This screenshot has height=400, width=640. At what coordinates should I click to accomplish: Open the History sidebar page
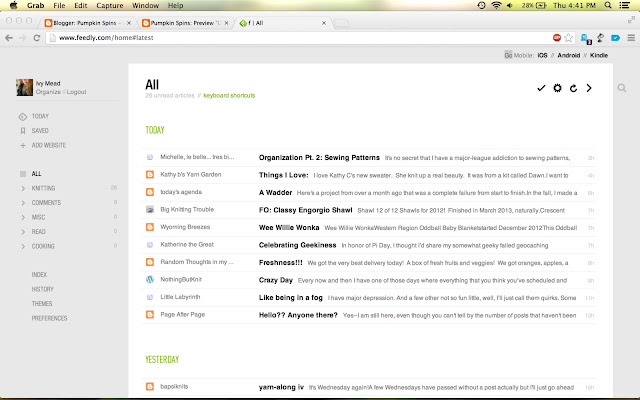[42, 289]
